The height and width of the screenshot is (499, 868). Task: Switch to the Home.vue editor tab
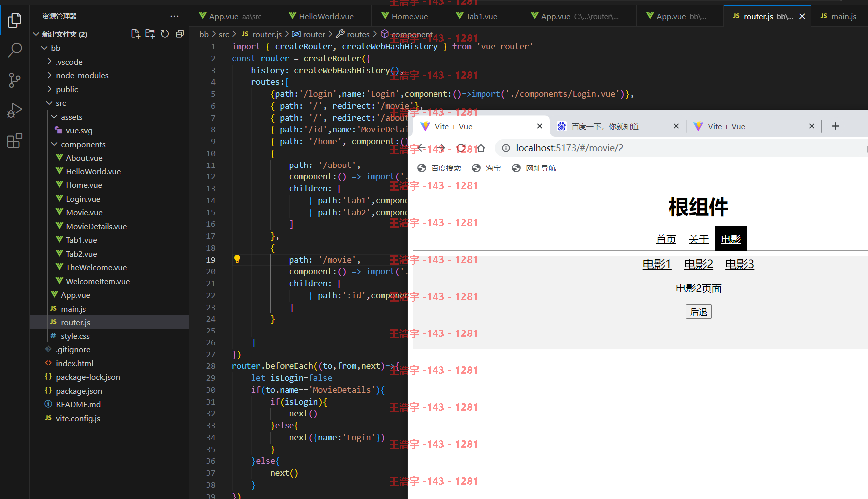point(409,16)
